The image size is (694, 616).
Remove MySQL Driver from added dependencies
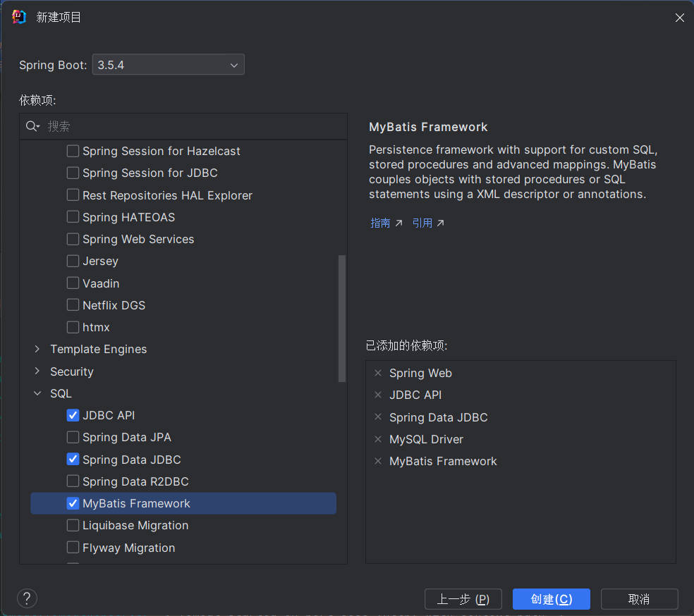(378, 439)
